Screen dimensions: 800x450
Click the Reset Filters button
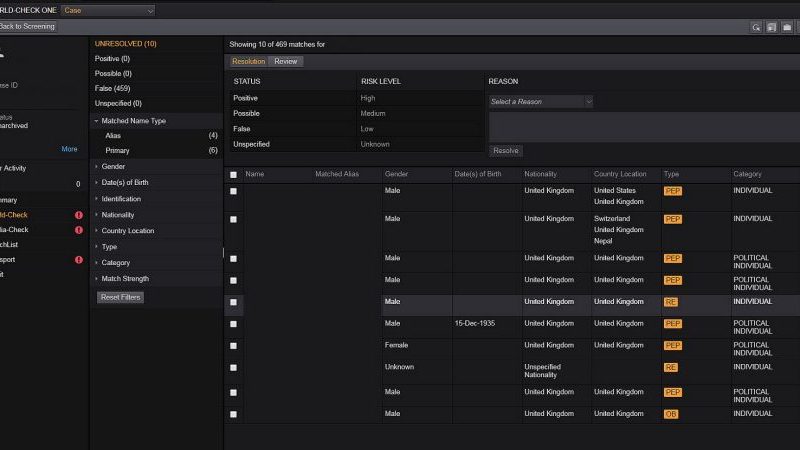point(120,297)
